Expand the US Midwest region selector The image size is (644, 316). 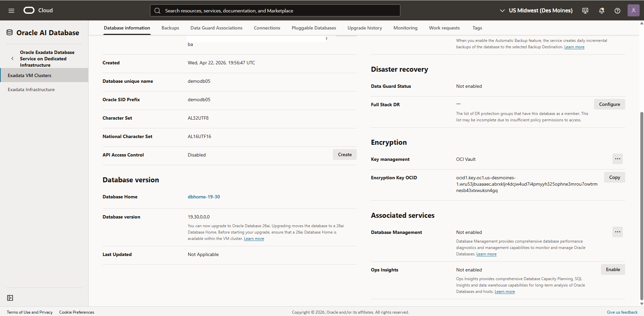coord(536,11)
